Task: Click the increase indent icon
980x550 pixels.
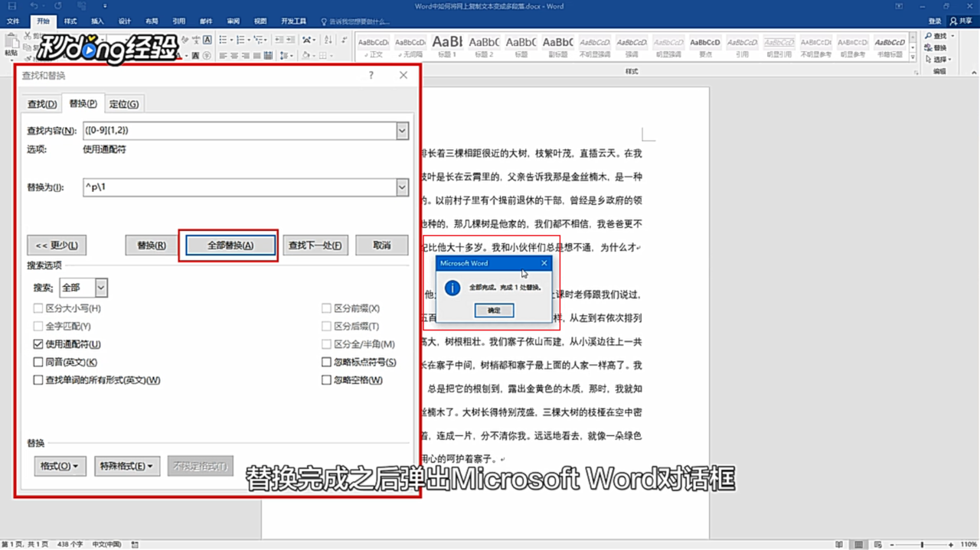Action: tap(291, 40)
